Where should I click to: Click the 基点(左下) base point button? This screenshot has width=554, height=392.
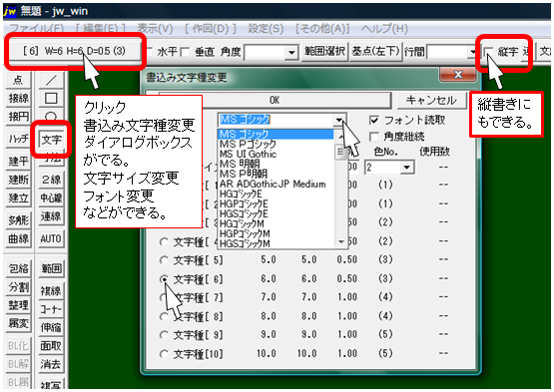(x=375, y=52)
